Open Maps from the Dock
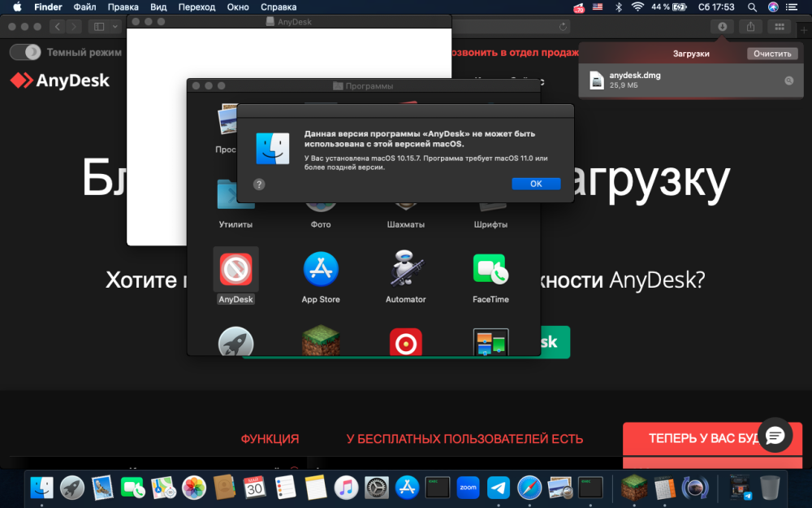The width and height of the screenshot is (812, 508). coord(164,488)
